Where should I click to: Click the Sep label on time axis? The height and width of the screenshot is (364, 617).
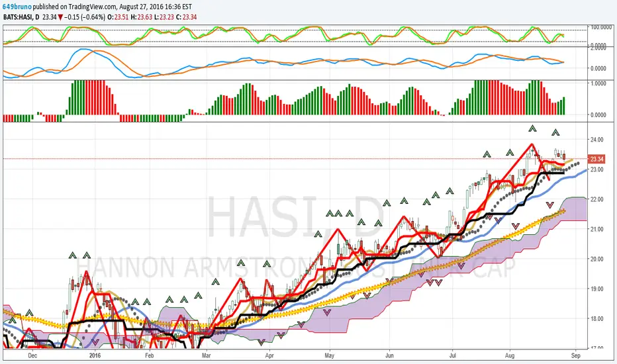576,355
